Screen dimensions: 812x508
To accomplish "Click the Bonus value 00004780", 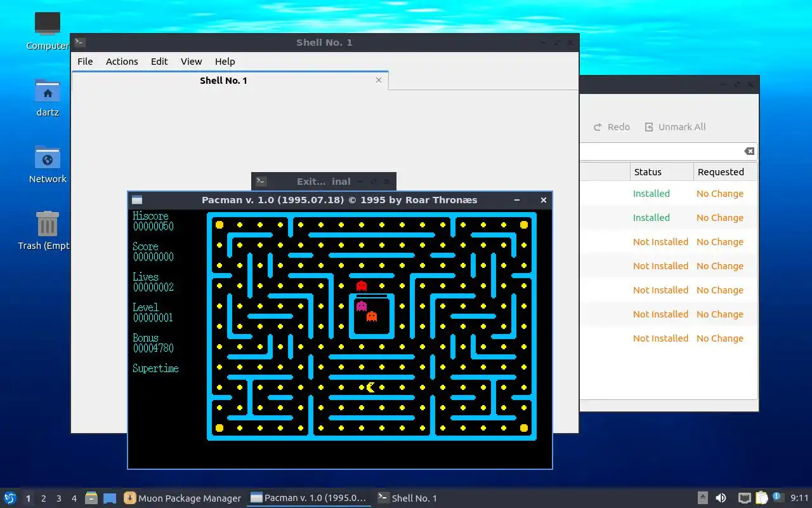I will (154, 349).
